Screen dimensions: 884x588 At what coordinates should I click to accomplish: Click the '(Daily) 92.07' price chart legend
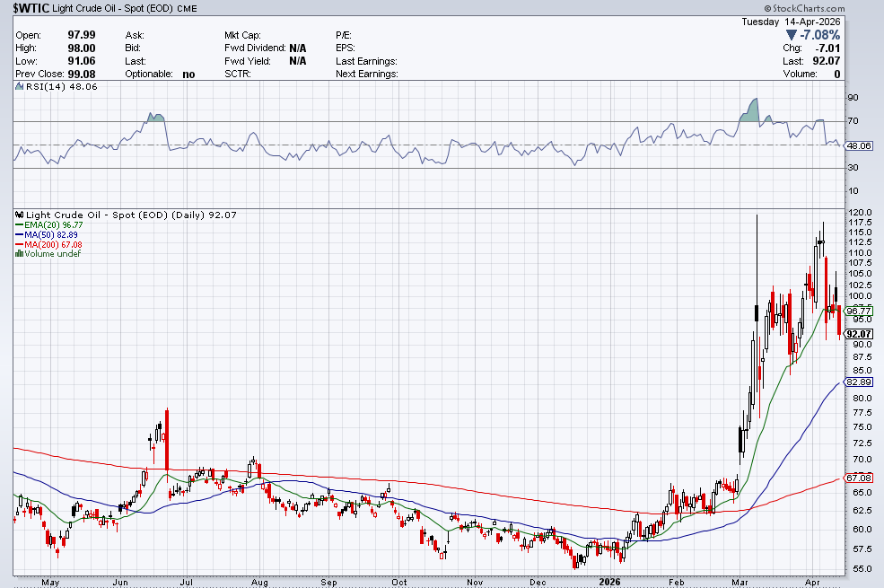pyautogui.click(x=204, y=215)
